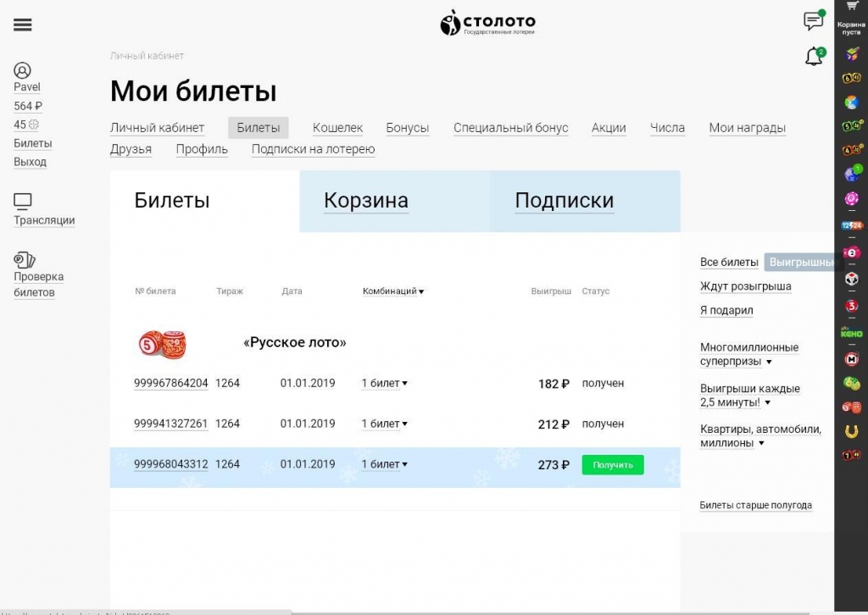Filter tickets by Я подарил
Screen dimensions: 868x615
[726, 310]
